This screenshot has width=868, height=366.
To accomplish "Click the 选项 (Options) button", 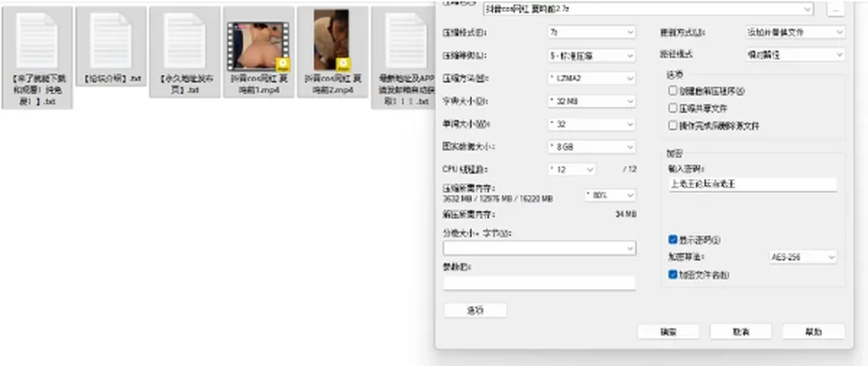I will pyautogui.click(x=476, y=310).
